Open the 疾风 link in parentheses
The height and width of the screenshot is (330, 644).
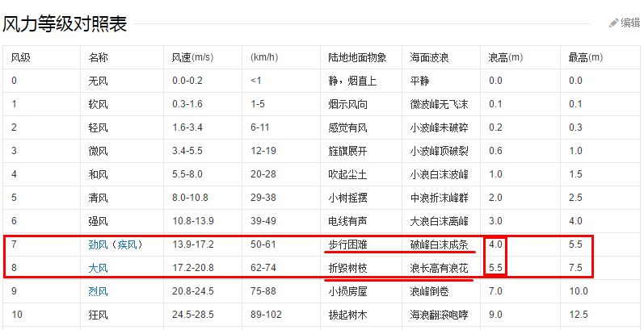point(128,245)
